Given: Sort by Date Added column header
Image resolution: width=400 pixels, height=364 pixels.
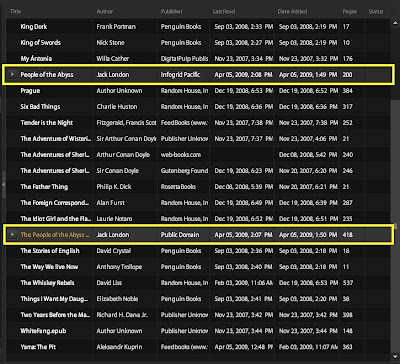Looking at the screenshot, I should tap(292, 11).
